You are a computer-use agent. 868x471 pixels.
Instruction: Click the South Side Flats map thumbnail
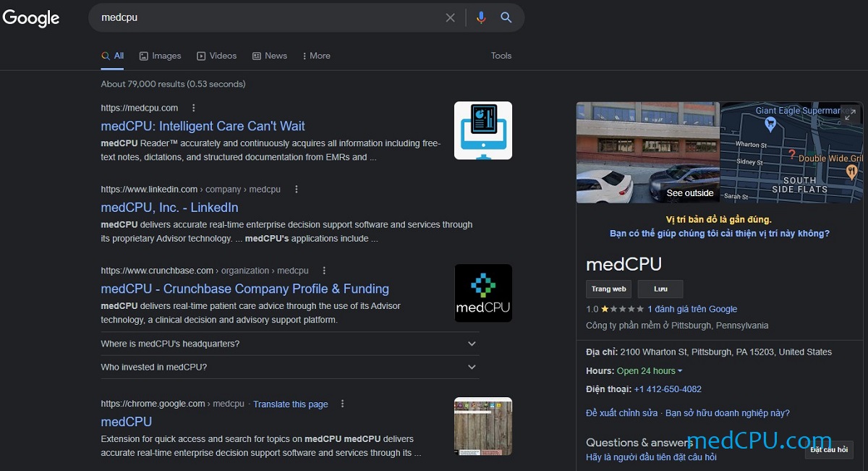coord(793,152)
